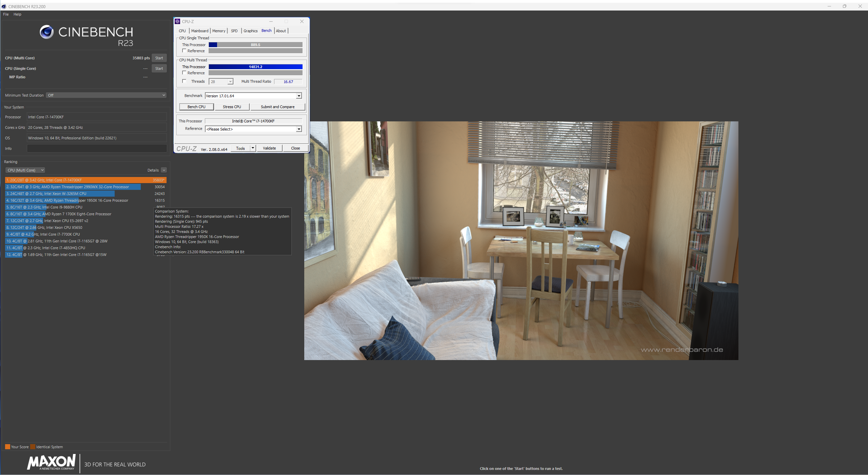
Task: Start the CPU Multi Core test
Action: (x=159, y=58)
